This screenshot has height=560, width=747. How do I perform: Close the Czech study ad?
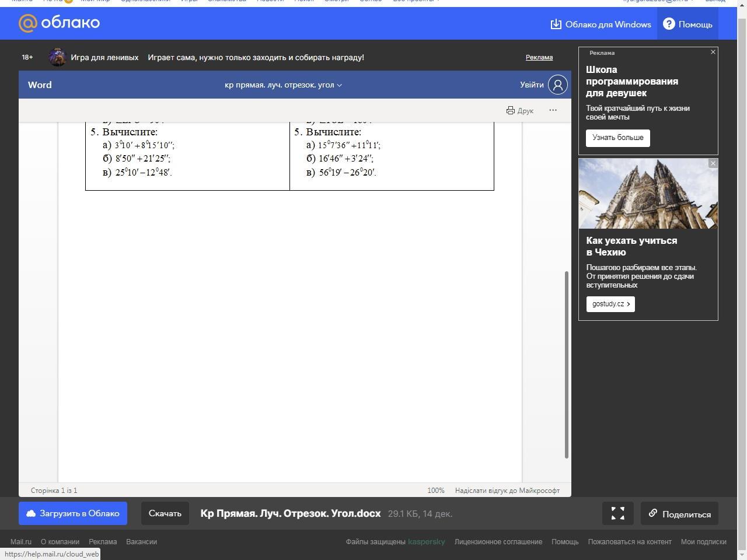713,163
